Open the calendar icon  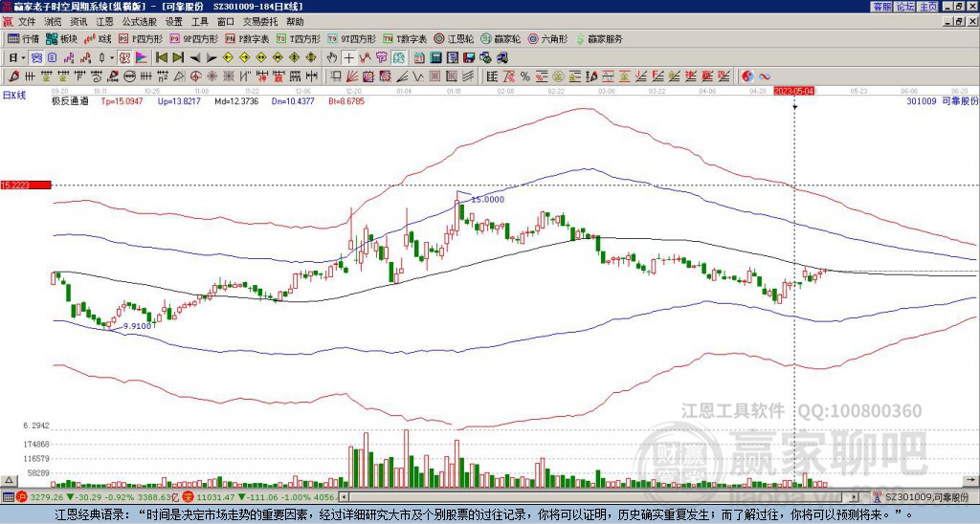click(419, 57)
